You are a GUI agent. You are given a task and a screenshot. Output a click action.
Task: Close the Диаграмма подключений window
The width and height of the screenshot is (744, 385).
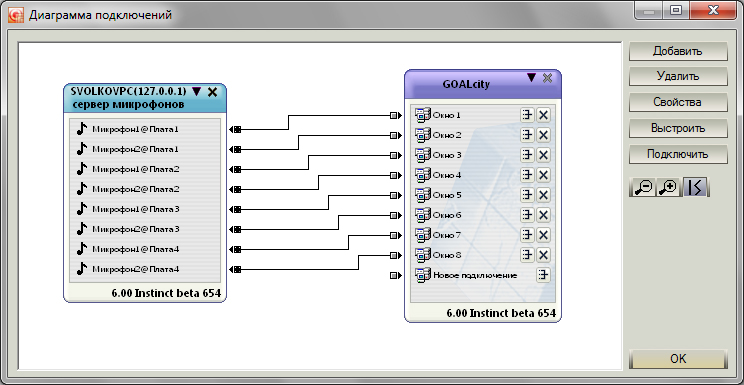(x=713, y=10)
